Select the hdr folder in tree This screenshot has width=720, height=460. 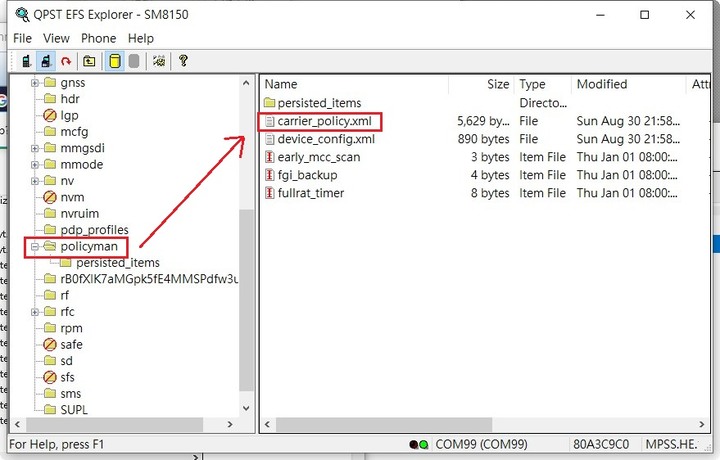[x=70, y=99]
